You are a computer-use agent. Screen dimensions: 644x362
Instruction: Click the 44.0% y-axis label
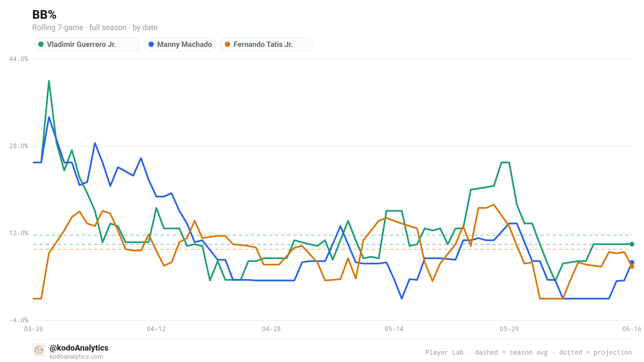pos(19,59)
